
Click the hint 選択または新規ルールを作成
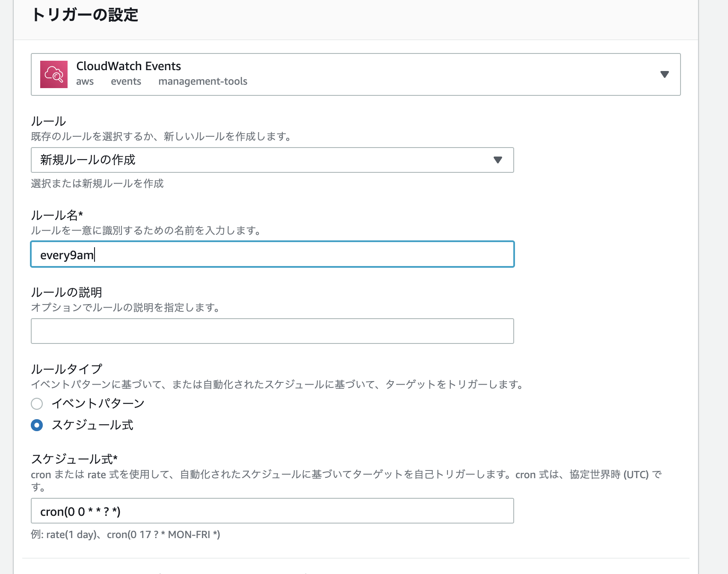point(97,183)
